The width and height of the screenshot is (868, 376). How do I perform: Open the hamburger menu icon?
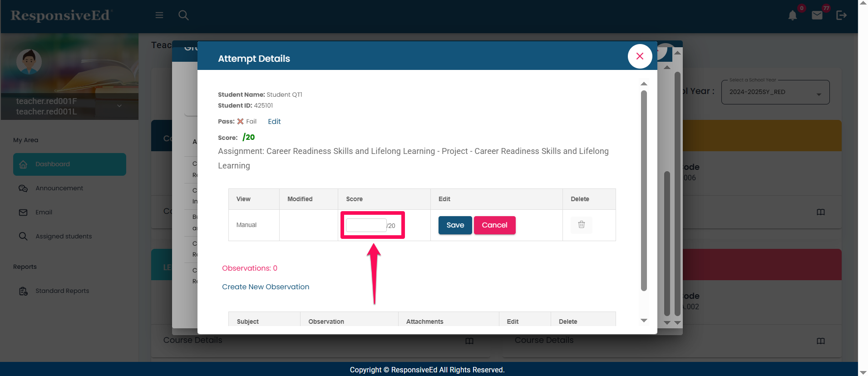point(159,15)
